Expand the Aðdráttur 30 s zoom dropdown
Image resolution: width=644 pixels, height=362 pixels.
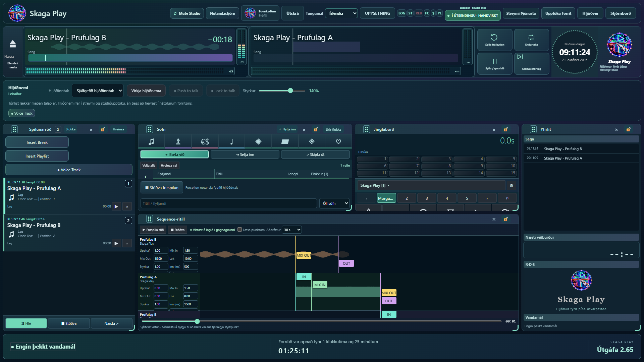click(292, 230)
